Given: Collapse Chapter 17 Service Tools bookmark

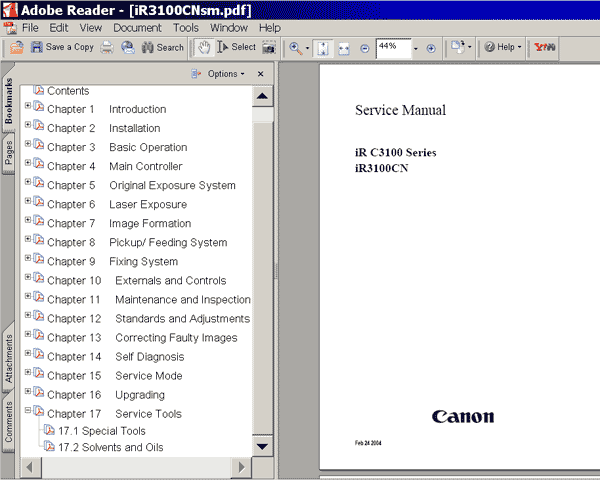Looking at the screenshot, I should (28, 410).
